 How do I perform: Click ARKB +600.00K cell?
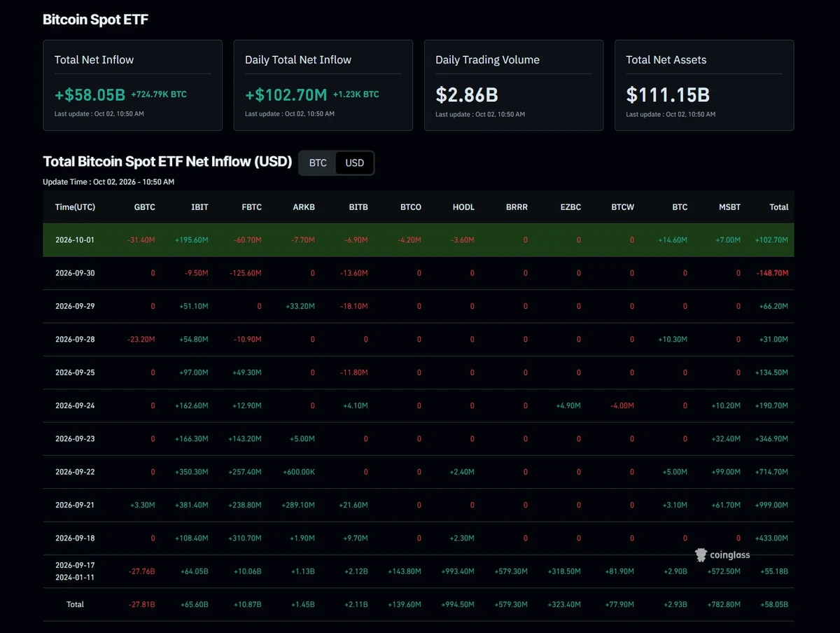[297, 472]
